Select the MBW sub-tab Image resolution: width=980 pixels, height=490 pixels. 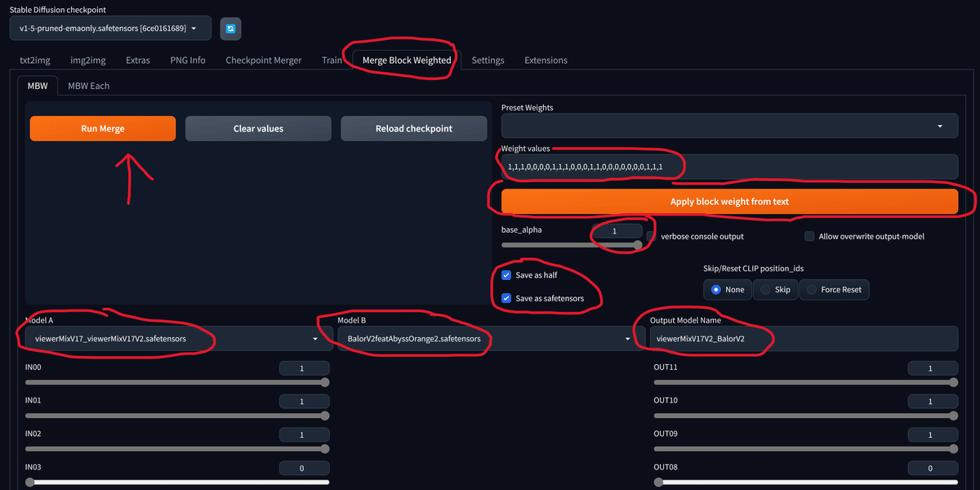(x=38, y=86)
